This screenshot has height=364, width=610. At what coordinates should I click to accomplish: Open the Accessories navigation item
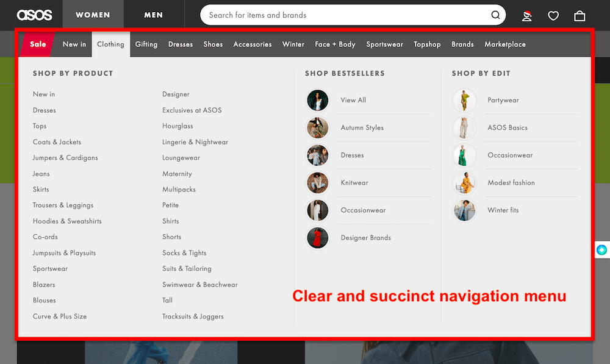click(253, 45)
